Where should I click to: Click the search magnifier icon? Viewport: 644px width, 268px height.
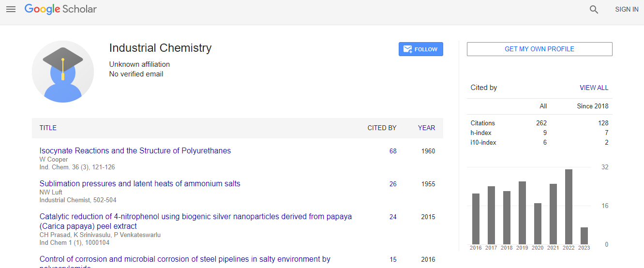[x=594, y=9]
